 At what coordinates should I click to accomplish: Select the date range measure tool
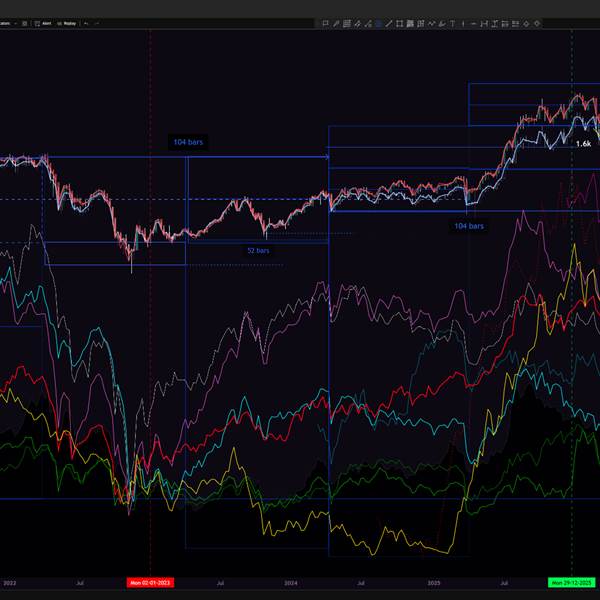coord(484,24)
